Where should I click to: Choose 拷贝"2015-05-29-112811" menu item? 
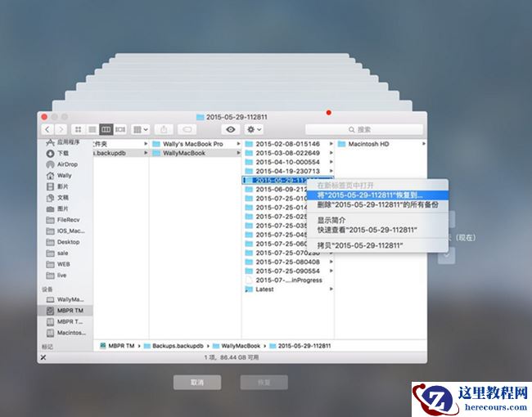point(377,246)
